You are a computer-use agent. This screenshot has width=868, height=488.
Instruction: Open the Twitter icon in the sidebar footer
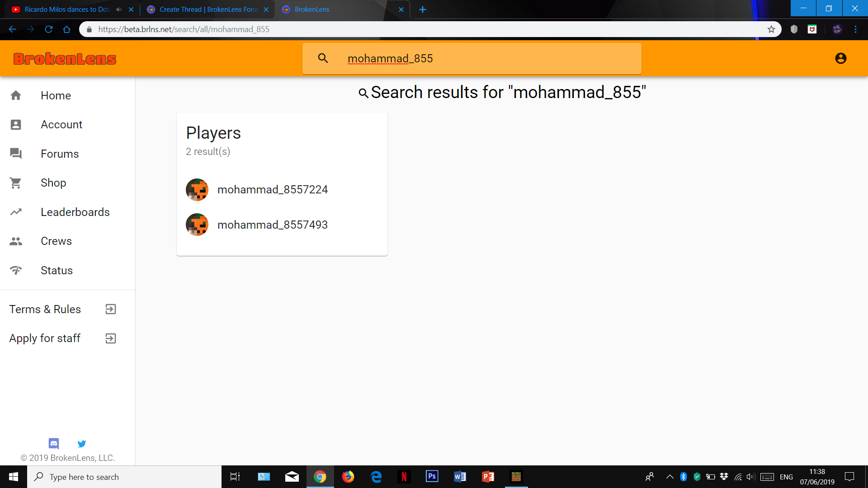pyautogui.click(x=82, y=443)
